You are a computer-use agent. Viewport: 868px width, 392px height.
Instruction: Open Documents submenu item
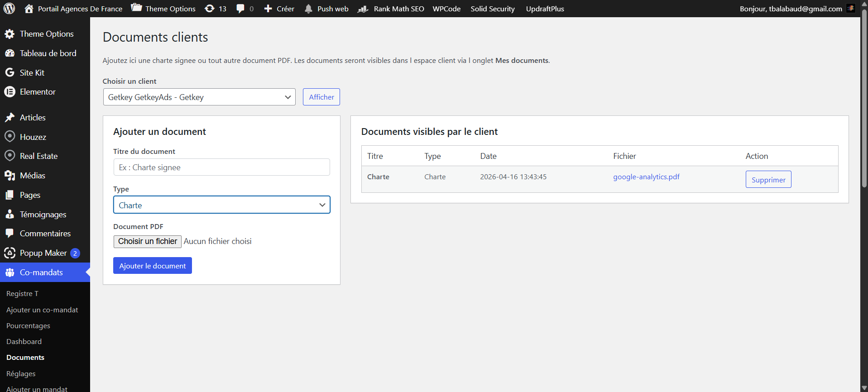25,358
